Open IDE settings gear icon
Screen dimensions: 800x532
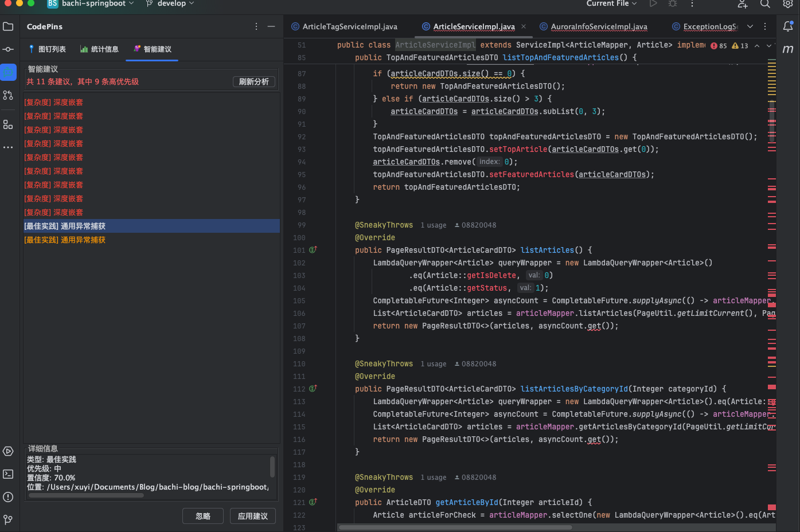pyautogui.click(x=788, y=3)
